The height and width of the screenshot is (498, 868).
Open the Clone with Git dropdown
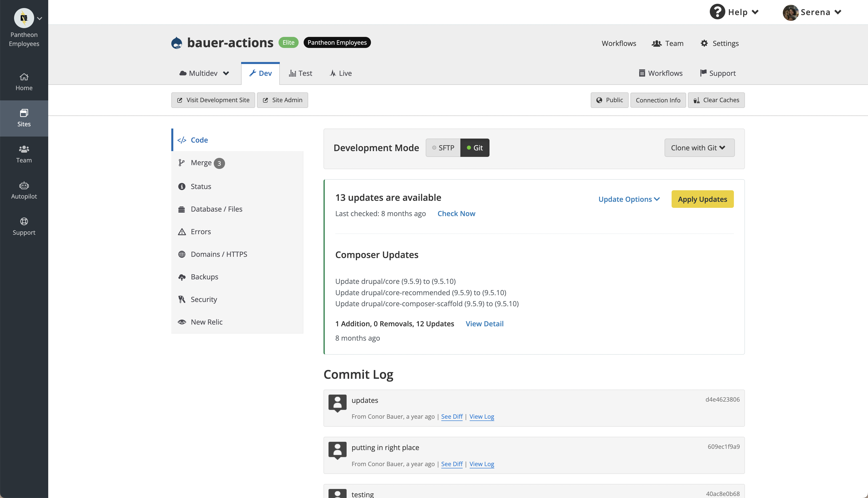click(x=699, y=147)
